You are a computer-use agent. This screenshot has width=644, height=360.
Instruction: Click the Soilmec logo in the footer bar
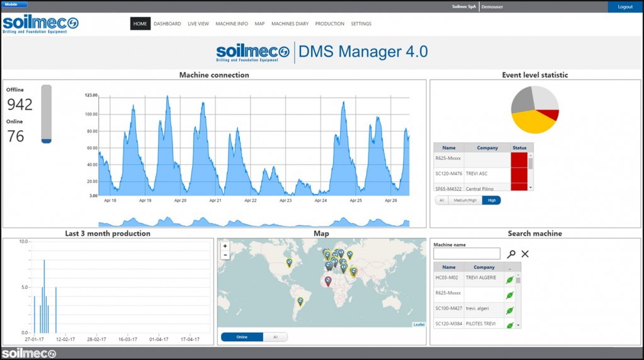point(29,354)
